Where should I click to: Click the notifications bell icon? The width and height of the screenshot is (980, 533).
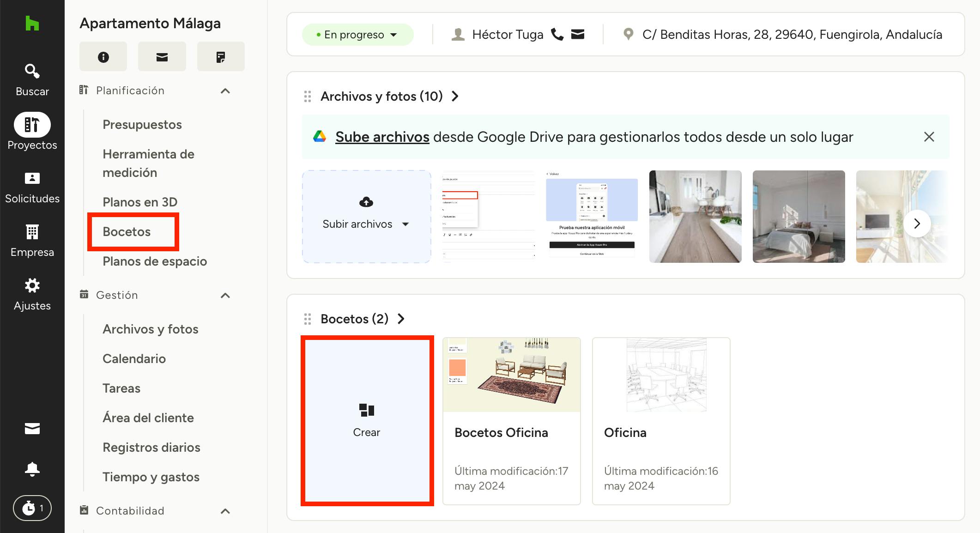[32, 469]
